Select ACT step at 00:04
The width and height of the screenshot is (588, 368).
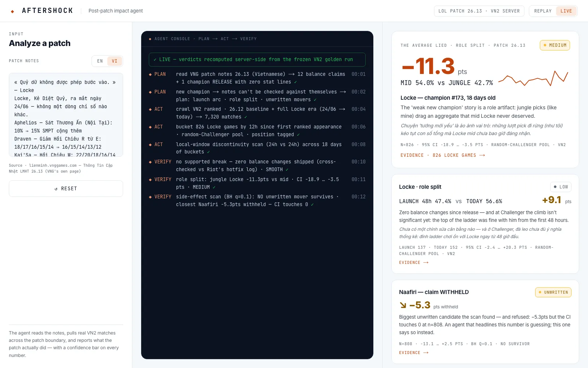(257, 113)
